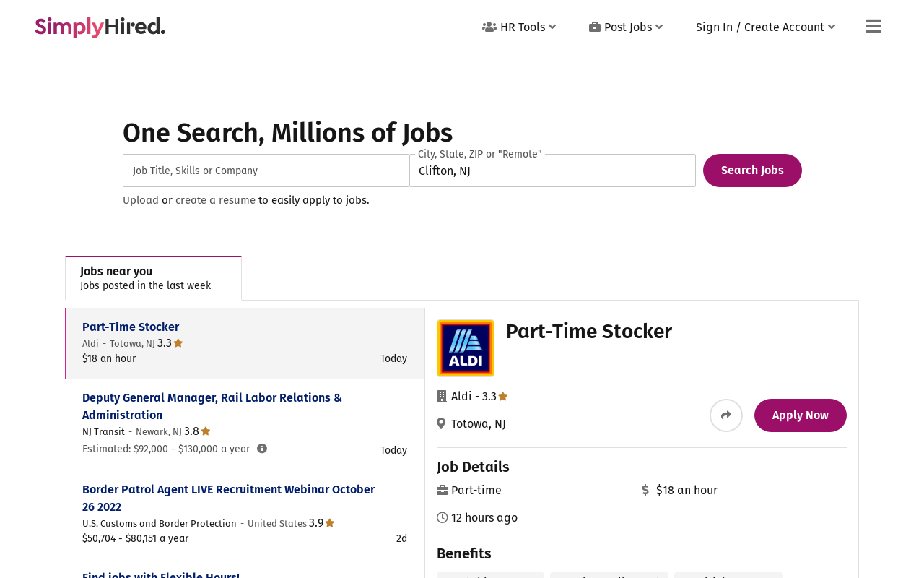Click the HR Tools people icon
Image resolution: width=924 pixels, height=578 pixels.
489,27
